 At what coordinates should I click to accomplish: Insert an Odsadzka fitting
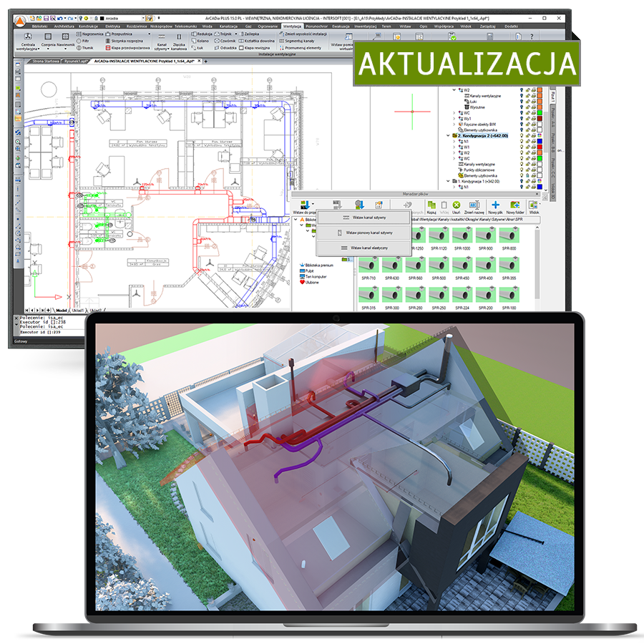(x=225, y=48)
